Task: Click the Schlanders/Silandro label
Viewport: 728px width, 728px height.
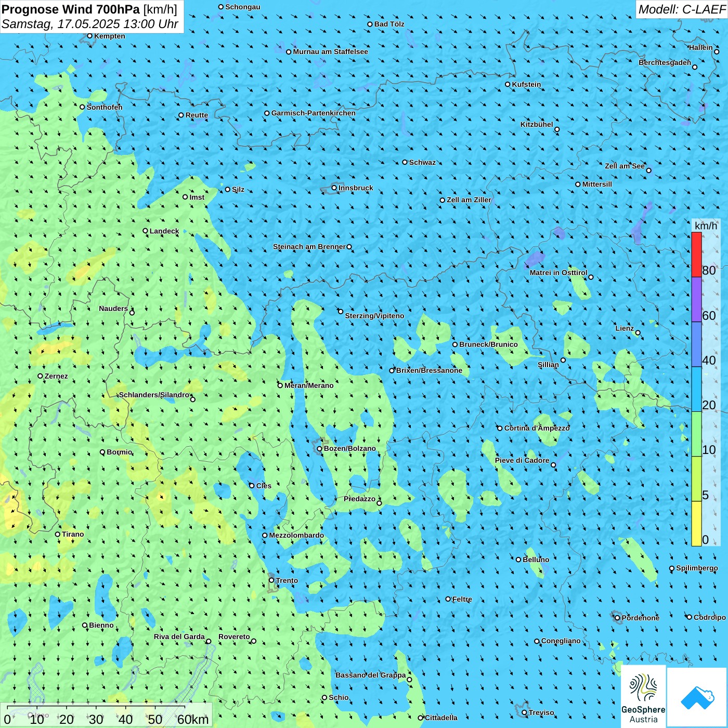Action: [154, 395]
